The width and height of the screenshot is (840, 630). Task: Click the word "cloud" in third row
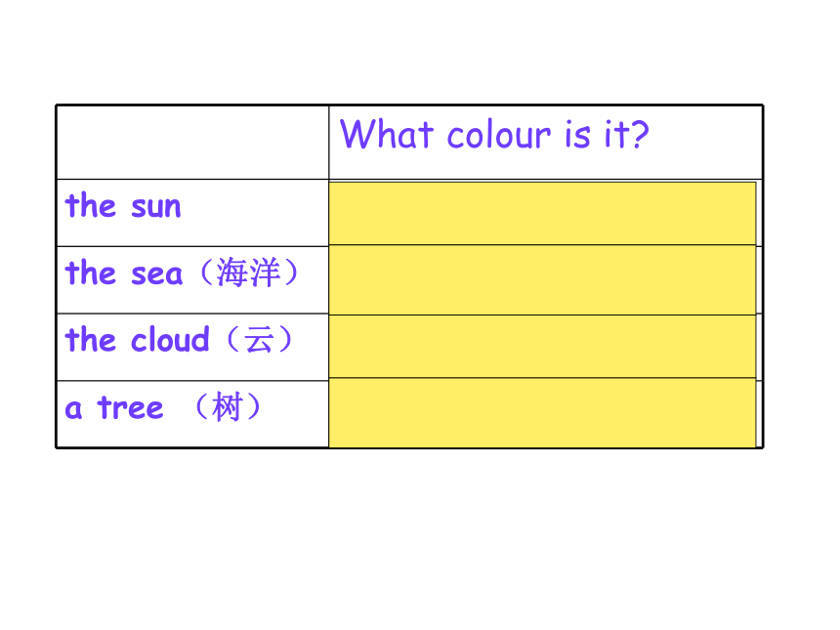click(x=170, y=340)
